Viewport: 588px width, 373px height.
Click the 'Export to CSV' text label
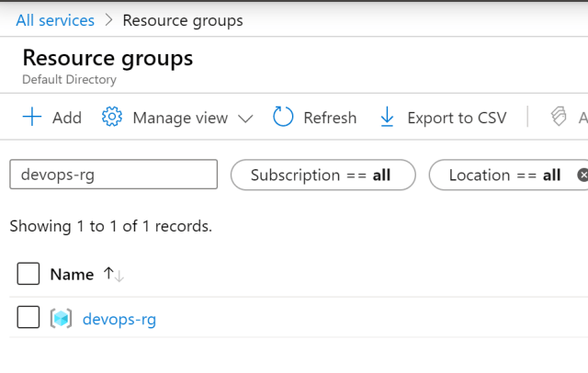pos(457,118)
